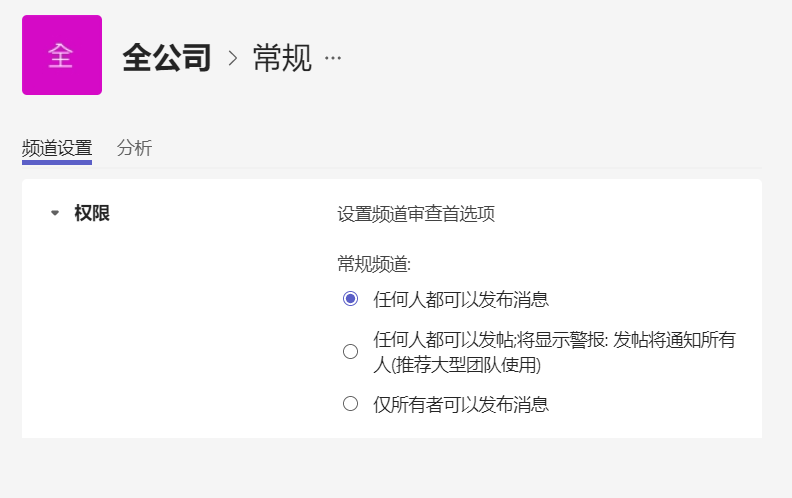Click the 任何人都可以发帖;将显示警报 option text
This screenshot has height=498, width=792.
[x=489, y=340]
